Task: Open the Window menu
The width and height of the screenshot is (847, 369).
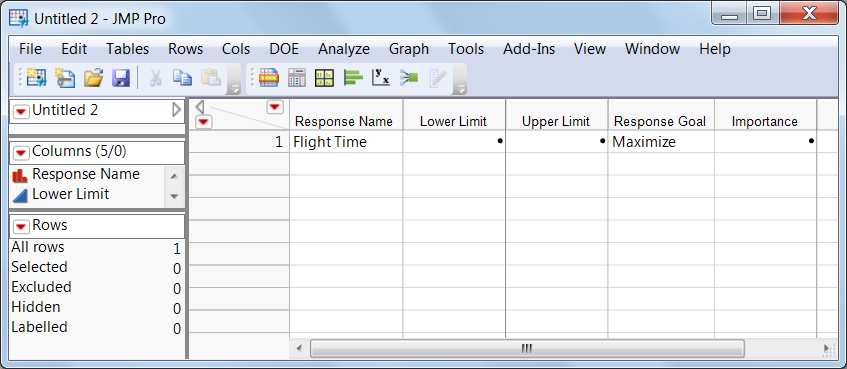Action: point(653,49)
